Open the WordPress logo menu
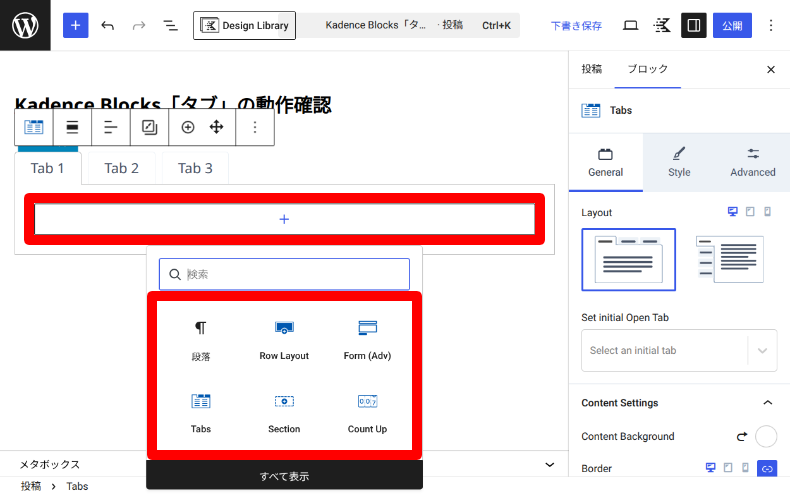 point(25,25)
